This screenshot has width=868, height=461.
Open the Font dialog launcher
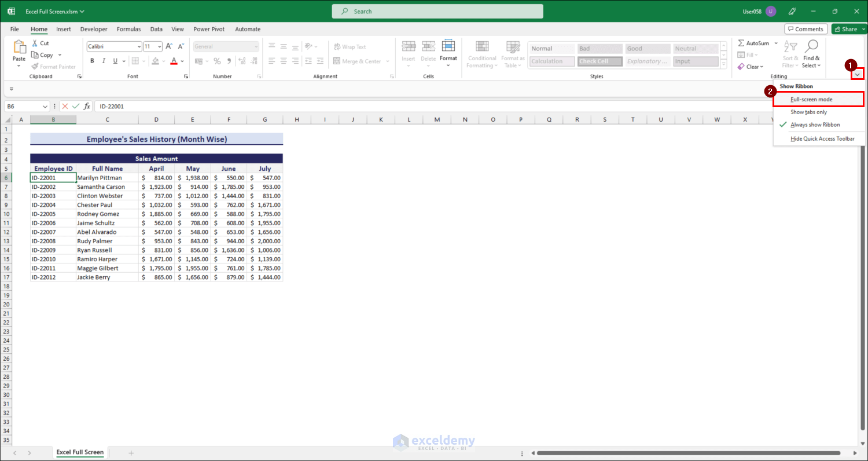click(186, 76)
